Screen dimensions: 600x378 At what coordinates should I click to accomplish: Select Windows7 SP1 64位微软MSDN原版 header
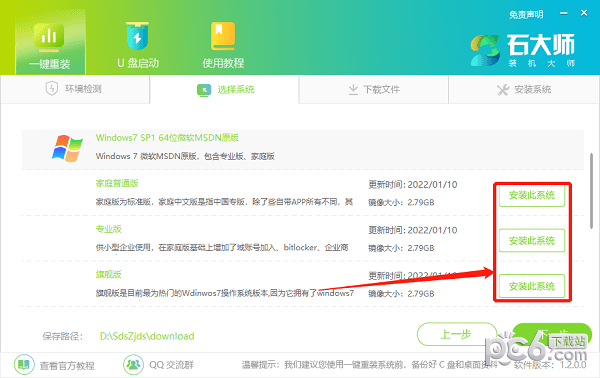[167, 138]
